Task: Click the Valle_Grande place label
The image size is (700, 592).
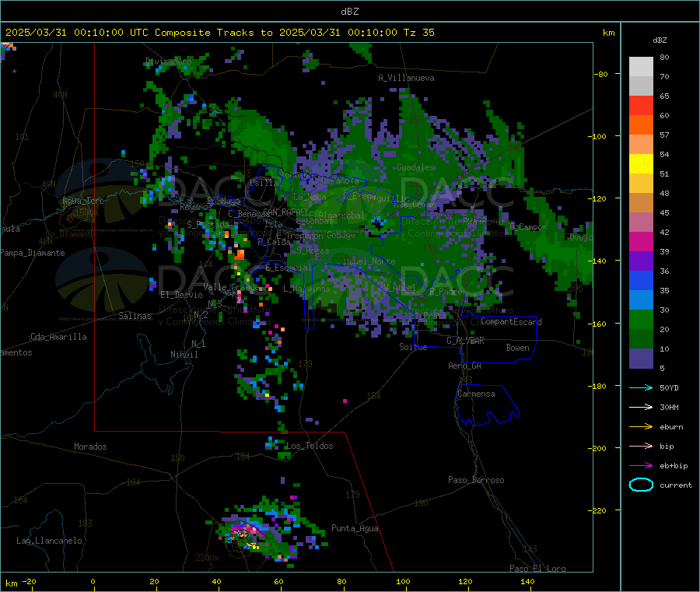Action: [231, 287]
